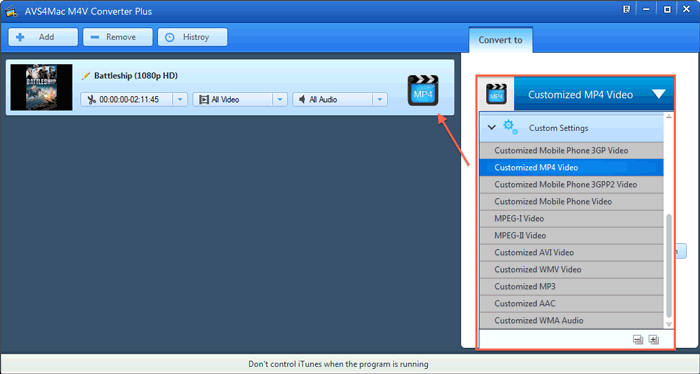Choose Customized AVI Video
Image resolution: width=700 pixels, height=374 pixels.
point(571,252)
